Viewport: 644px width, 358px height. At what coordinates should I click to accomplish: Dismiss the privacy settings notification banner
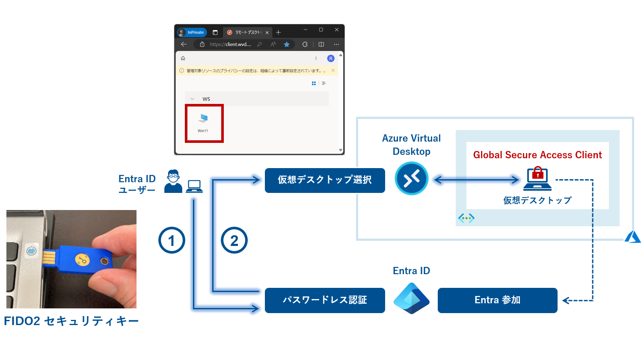tap(333, 71)
